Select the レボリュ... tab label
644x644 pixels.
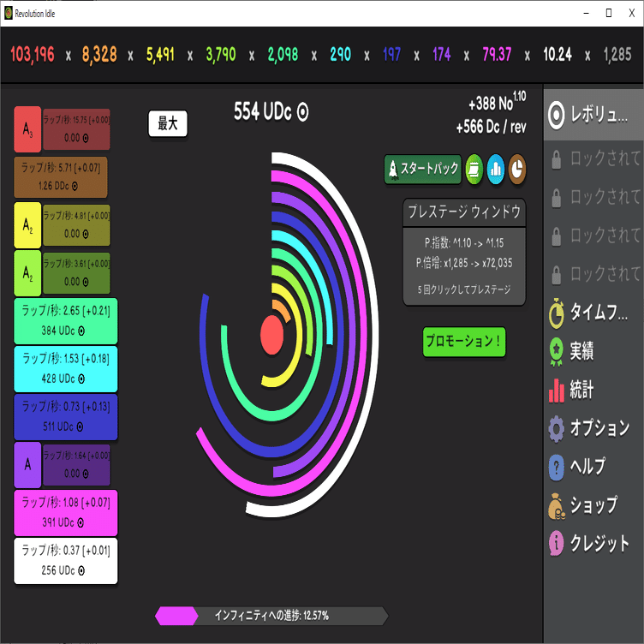[599, 115]
